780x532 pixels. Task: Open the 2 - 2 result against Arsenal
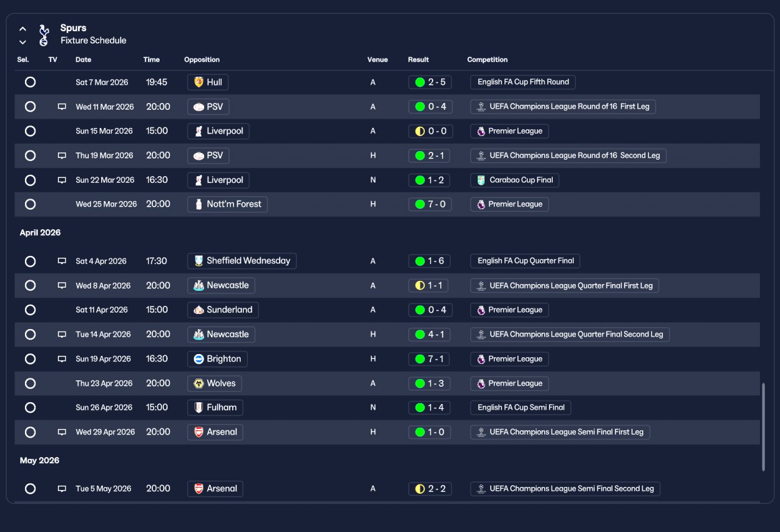tap(430, 489)
